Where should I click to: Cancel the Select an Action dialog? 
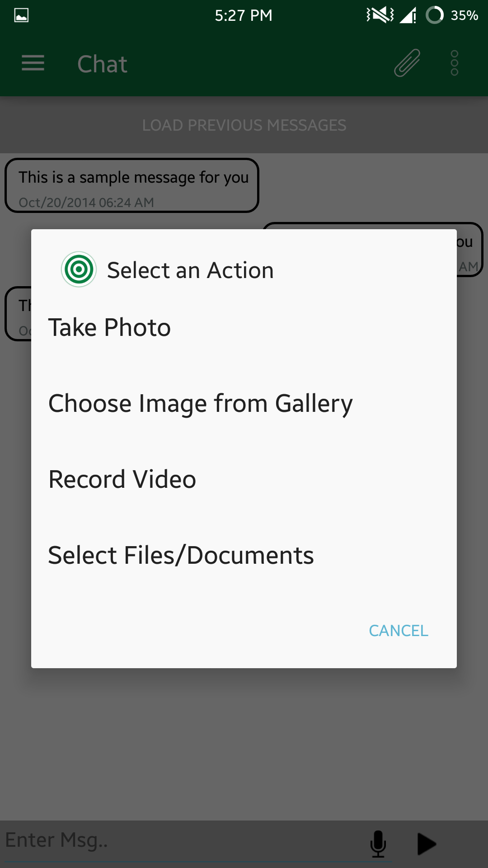[x=398, y=631]
